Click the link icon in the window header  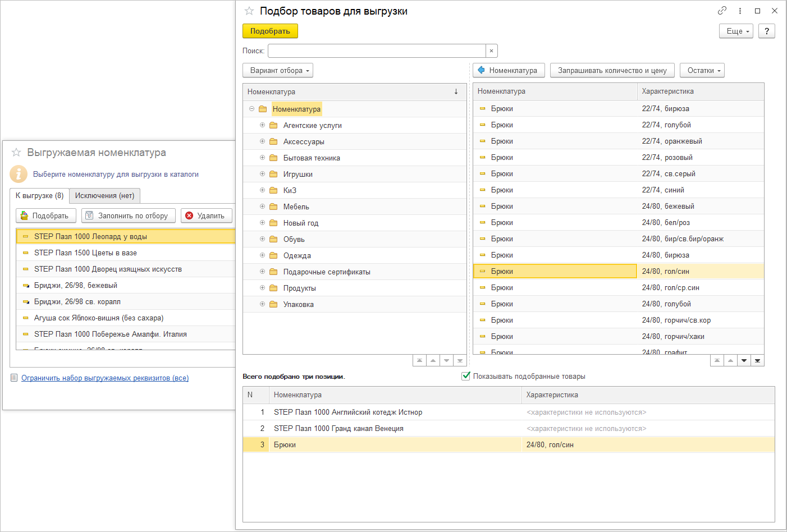click(x=722, y=11)
